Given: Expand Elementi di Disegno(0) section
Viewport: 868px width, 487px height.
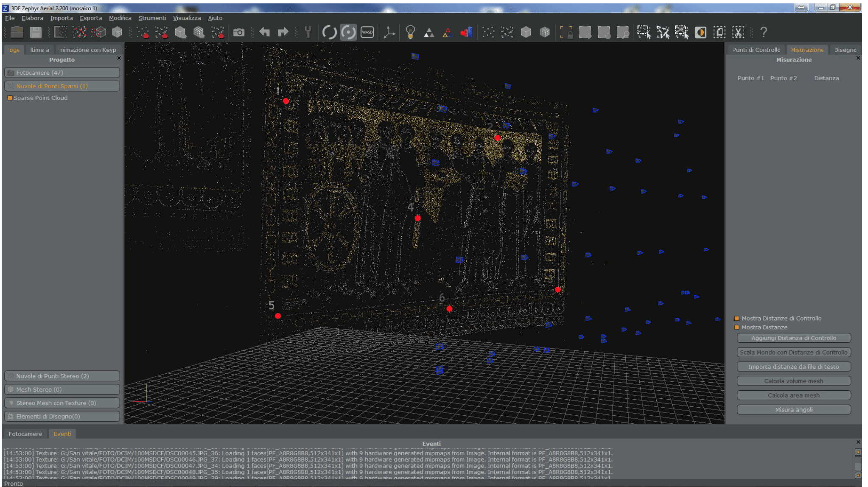Looking at the screenshot, I should tap(62, 417).
